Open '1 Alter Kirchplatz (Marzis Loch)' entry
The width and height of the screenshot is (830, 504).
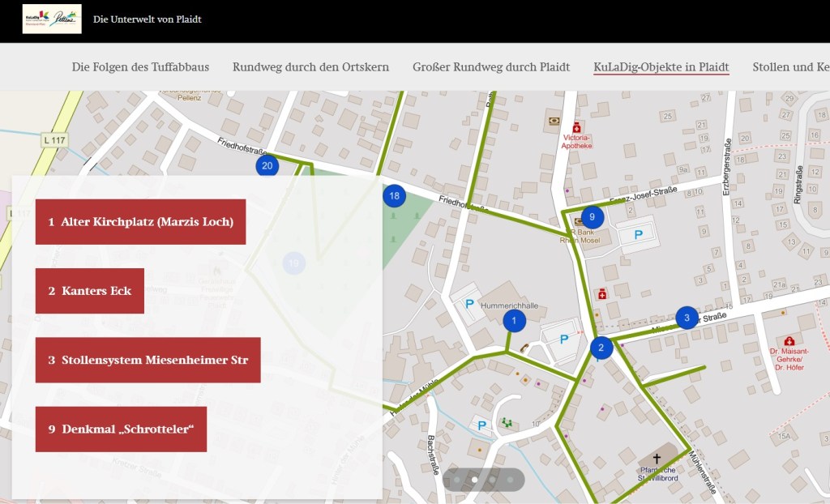(x=140, y=222)
